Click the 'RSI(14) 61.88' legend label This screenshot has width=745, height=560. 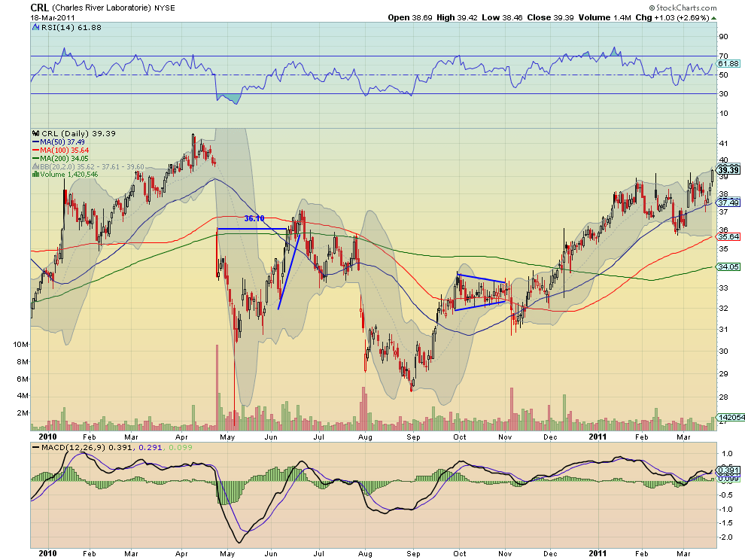pyautogui.click(x=71, y=28)
